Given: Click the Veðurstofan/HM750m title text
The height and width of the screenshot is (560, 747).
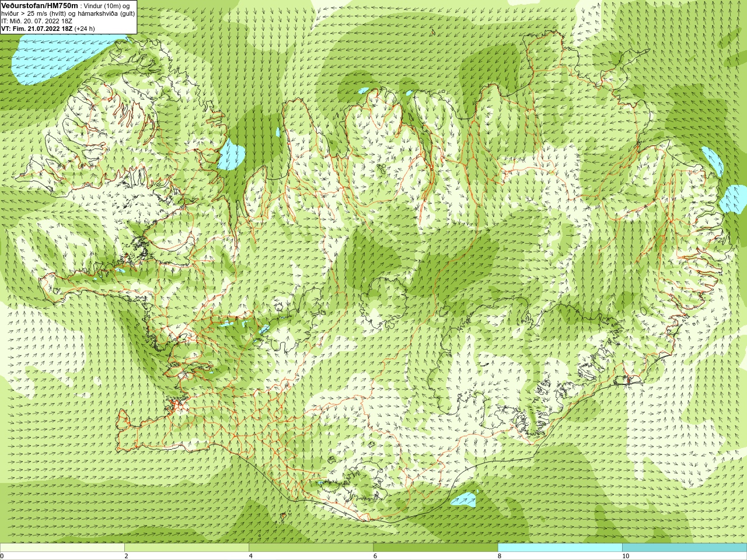Looking at the screenshot, I should (39, 6).
